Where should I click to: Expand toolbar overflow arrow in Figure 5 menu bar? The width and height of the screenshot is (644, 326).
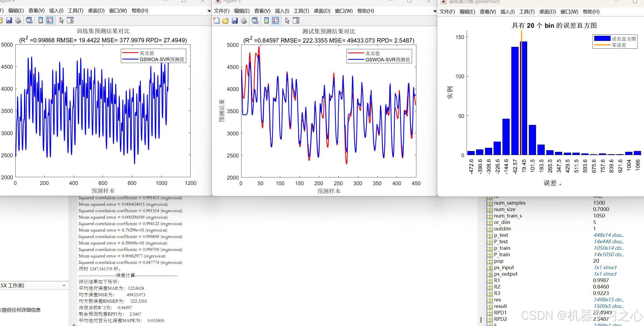tap(434, 11)
